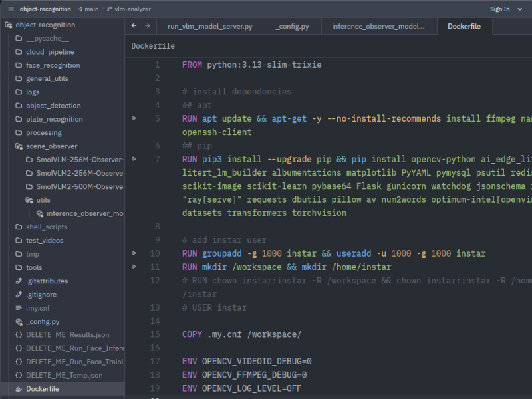This screenshot has height=399, width=532.
Task: Click the '# add instar user' comment
Action: [x=224, y=240]
